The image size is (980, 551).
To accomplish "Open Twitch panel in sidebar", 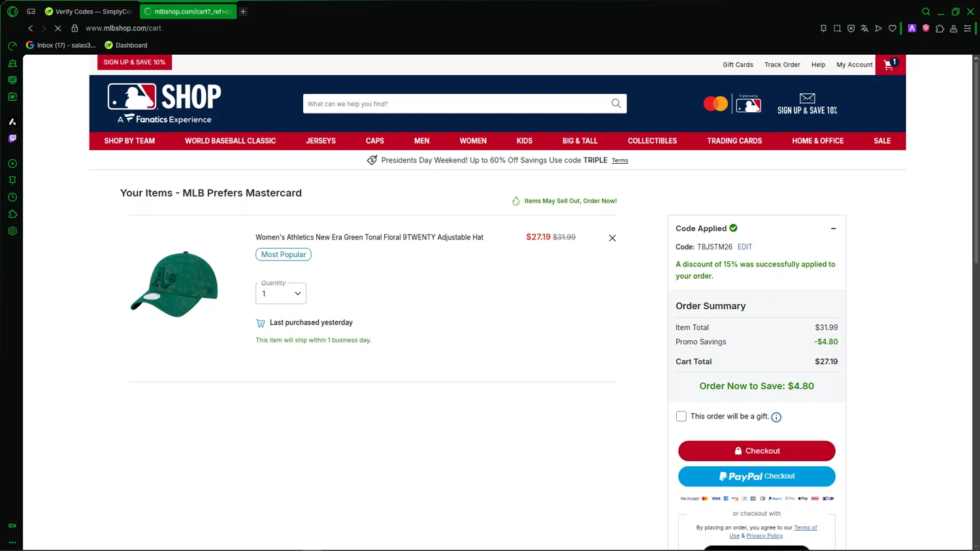I will click(x=12, y=138).
